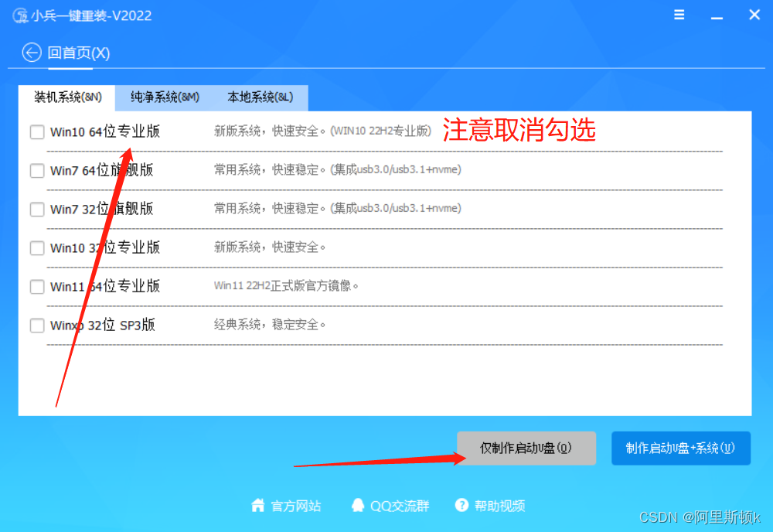Click the Win10 64位专业版 label
The image size is (773, 532).
[x=105, y=131]
